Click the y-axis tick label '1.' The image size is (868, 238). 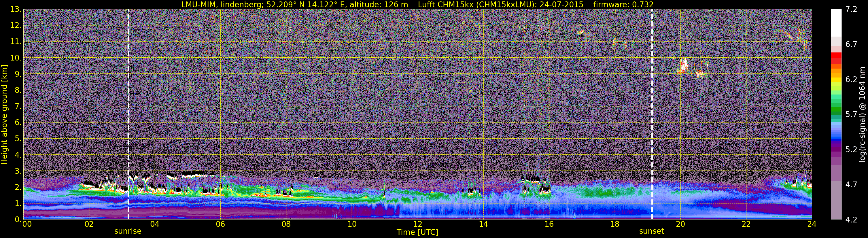pos(18,204)
